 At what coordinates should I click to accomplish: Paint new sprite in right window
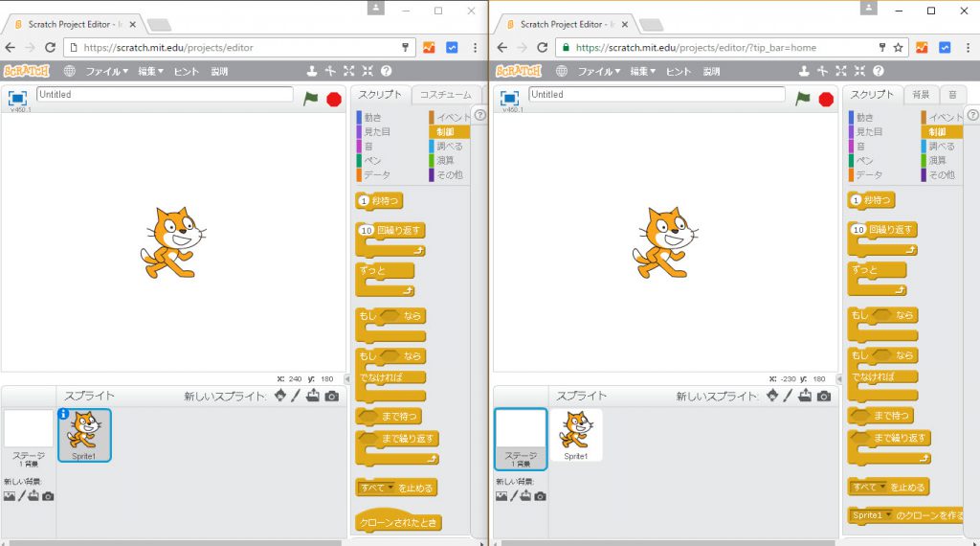click(789, 396)
